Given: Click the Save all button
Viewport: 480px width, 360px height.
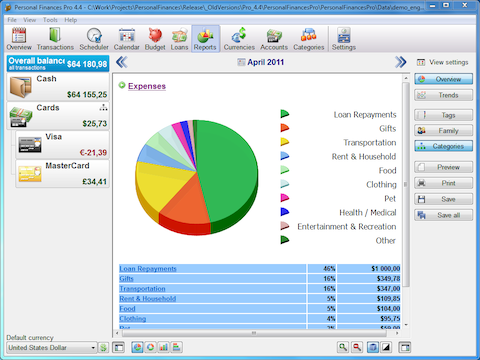Looking at the screenshot, I should pyautogui.click(x=443, y=215).
